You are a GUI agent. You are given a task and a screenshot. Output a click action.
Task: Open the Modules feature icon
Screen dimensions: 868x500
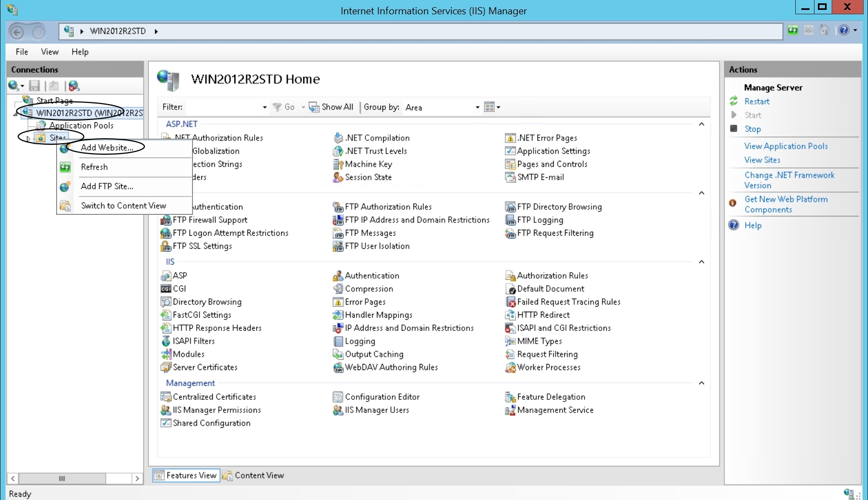pos(166,354)
